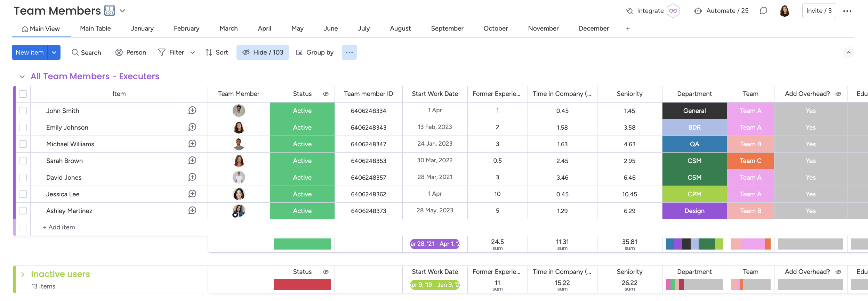The width and height of the screenshot is (868, 301).
Task: Open the board conversation speech bubble icon
Action: click(x=763, y=11)
